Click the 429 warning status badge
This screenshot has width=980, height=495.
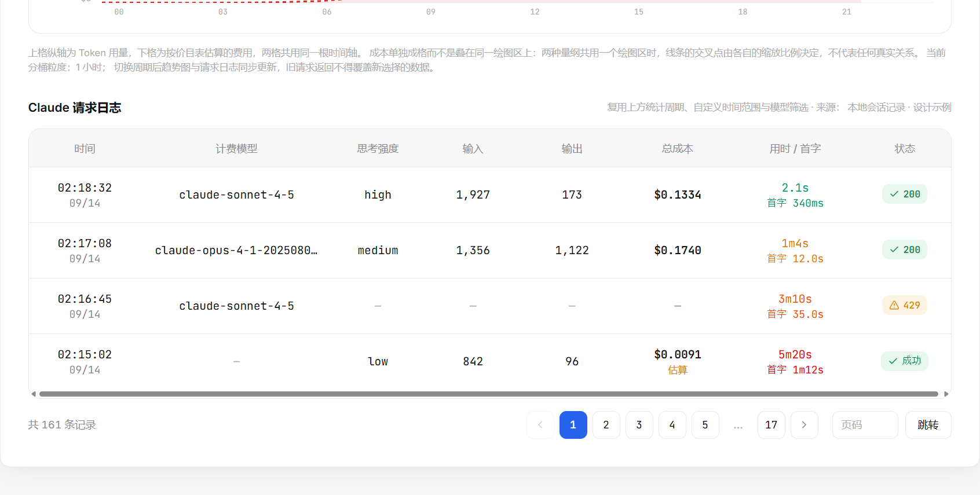pyautogui.click(x=905, y=306)
